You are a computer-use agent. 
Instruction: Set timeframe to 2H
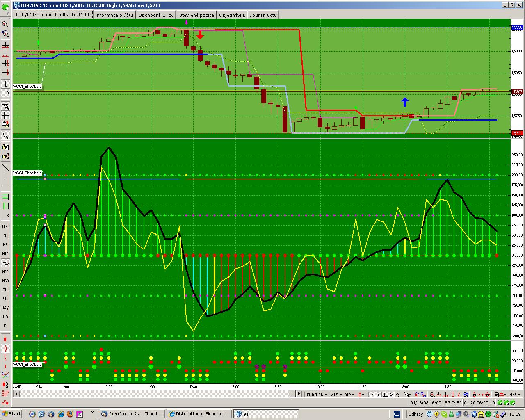click(5, 290)
